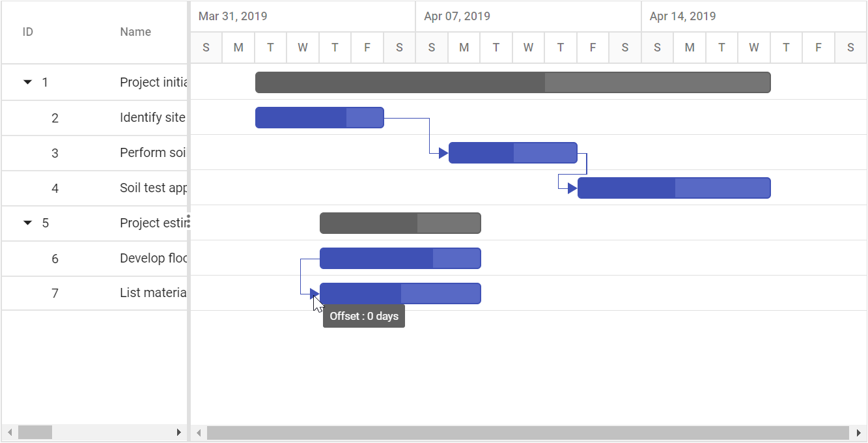Click left arrow of chart scrollbar

click(199, 433)
